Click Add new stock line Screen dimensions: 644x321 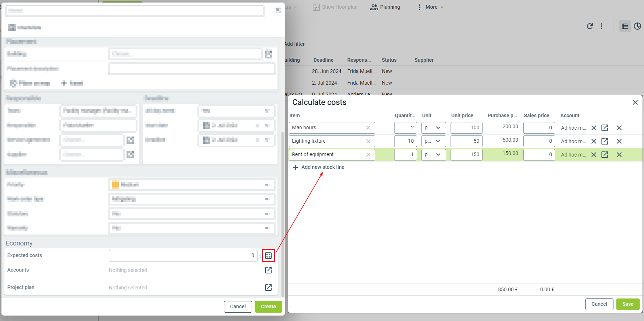tap(319, 167)
